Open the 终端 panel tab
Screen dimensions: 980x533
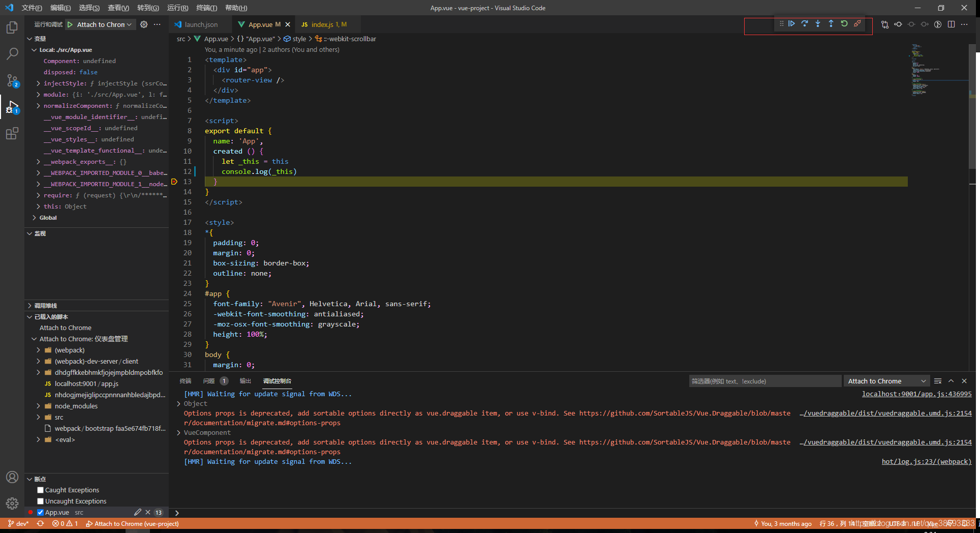click(185, 381)
